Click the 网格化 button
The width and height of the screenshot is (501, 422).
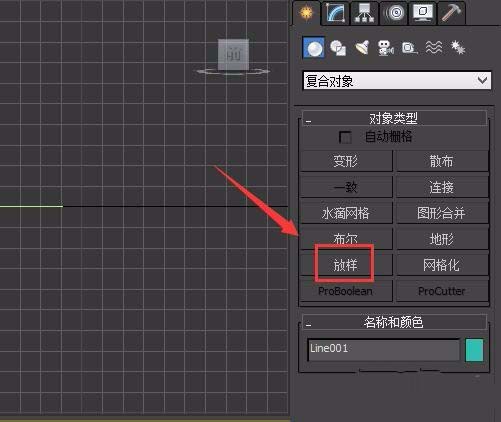click(x=442, y=265)
